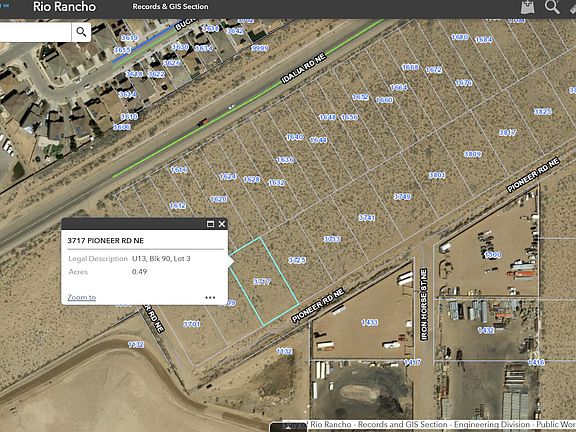Open the magnifier query tool in header
576x432 pixels.
pos(552,7)
